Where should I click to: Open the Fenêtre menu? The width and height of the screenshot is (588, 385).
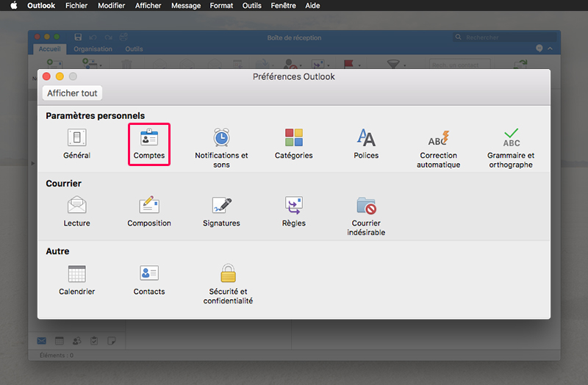click(284, 6)
